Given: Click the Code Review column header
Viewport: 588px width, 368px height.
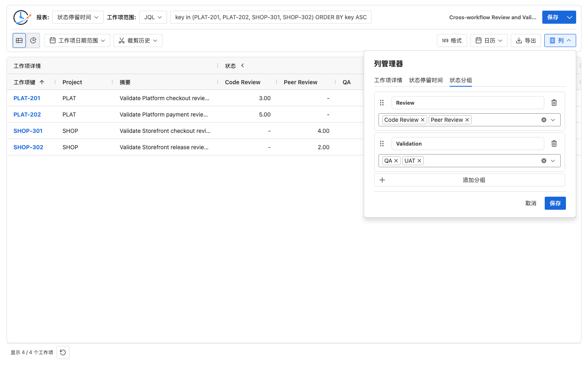Looking at the screenshot, I should click(x=243, y=82).
